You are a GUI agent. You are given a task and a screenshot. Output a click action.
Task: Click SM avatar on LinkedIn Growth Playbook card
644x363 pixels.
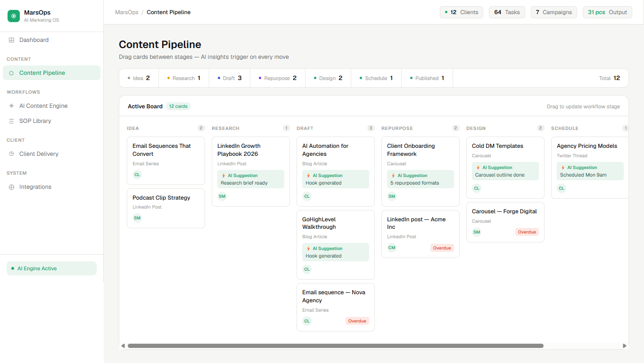pos(222,196)
